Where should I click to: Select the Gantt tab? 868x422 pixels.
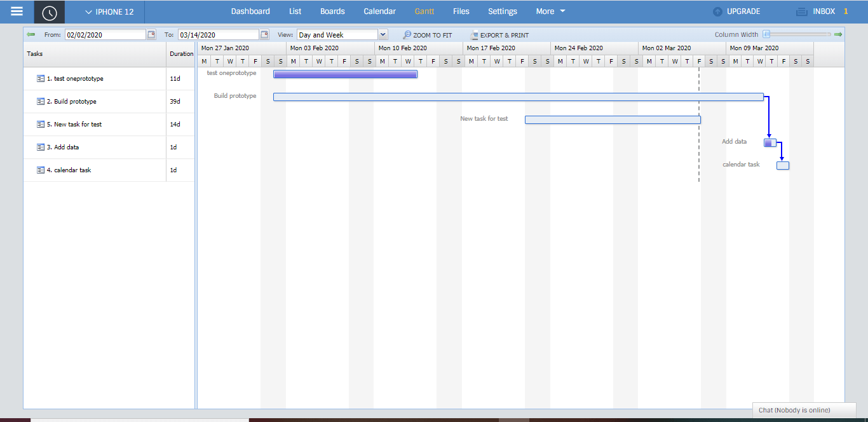(x=424, y=11)
